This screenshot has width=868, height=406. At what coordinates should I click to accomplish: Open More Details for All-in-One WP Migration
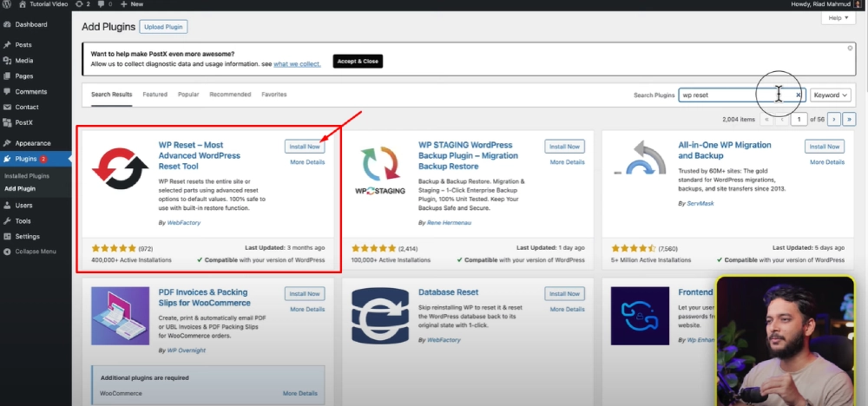pos(827,162)
